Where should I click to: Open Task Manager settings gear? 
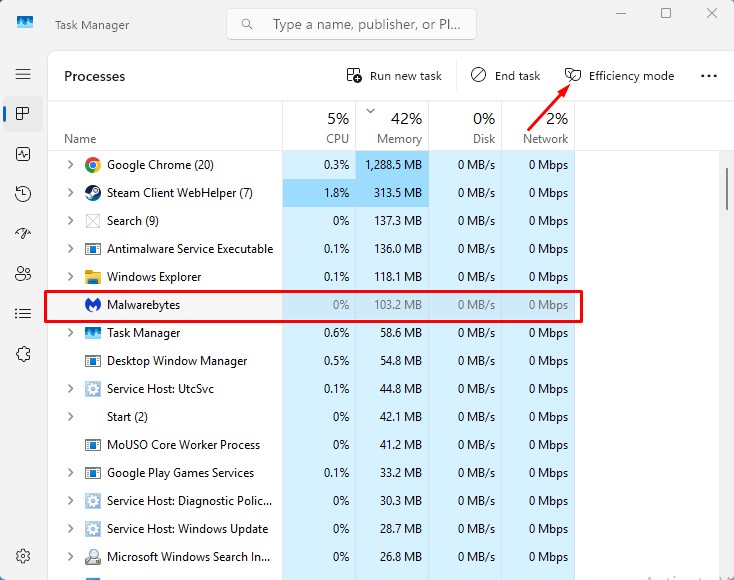23,556
